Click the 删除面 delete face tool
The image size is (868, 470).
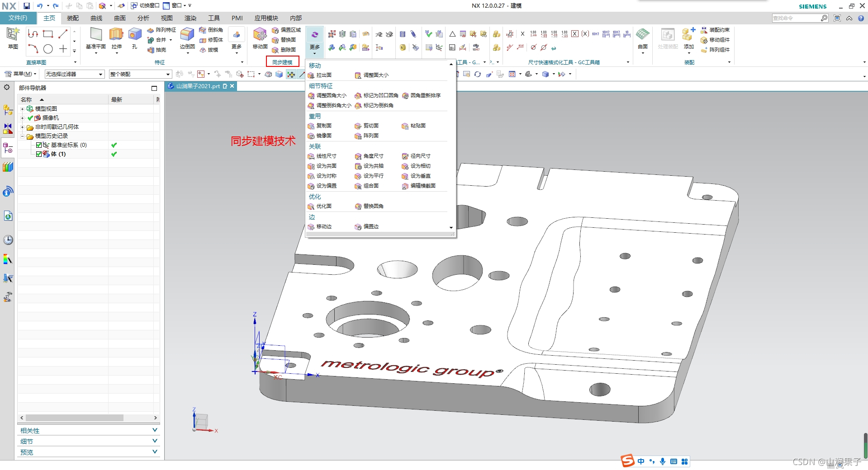pos(284,50)
